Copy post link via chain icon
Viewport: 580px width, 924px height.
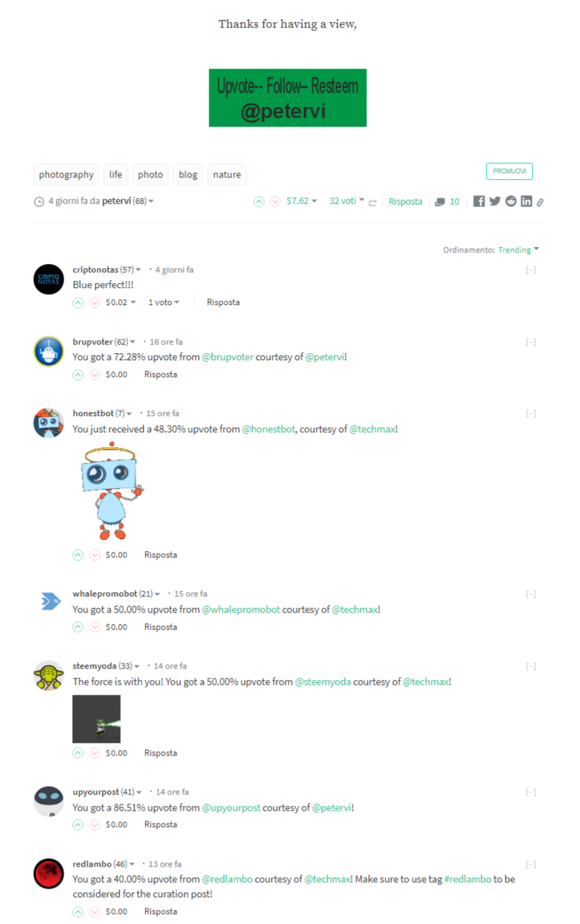(x=540, y=202)
